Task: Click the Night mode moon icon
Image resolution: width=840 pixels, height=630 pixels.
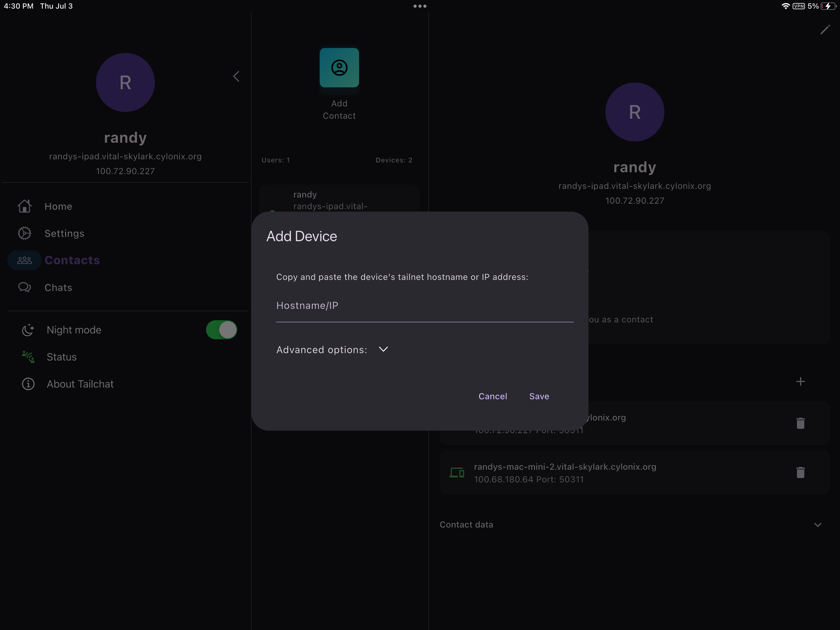Action: 28,330
